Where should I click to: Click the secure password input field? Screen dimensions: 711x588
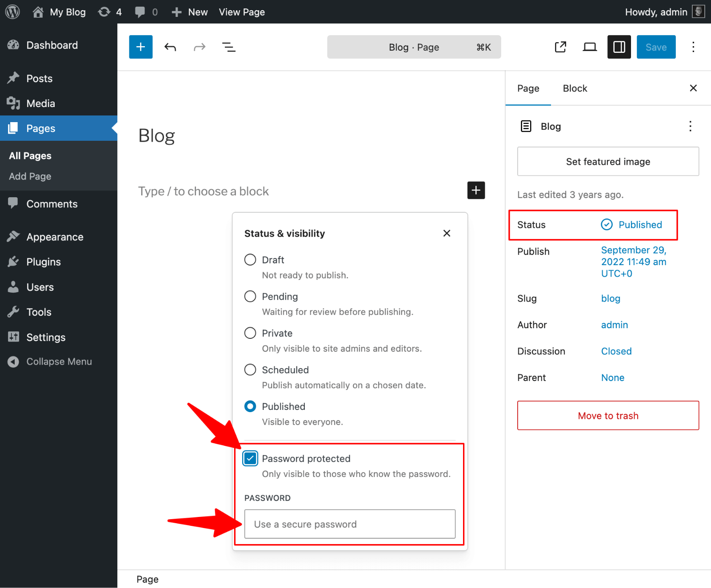(350, 524)
